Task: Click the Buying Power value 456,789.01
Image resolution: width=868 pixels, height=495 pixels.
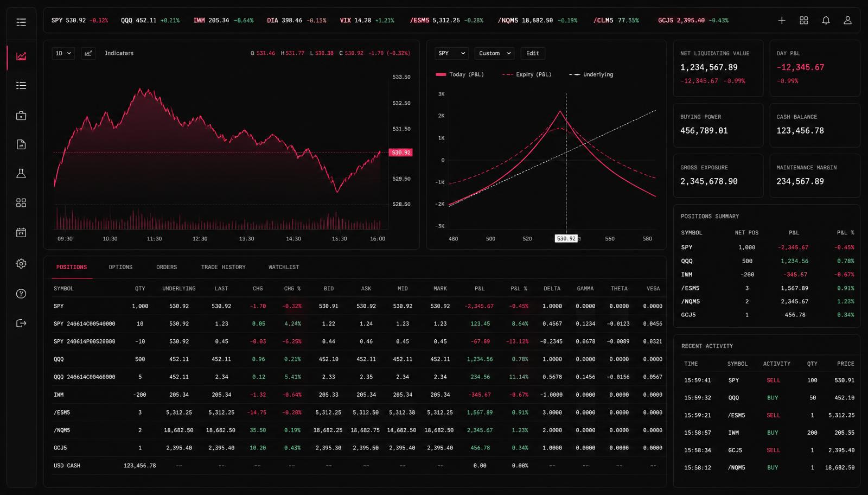Action: tap(704, 131)
